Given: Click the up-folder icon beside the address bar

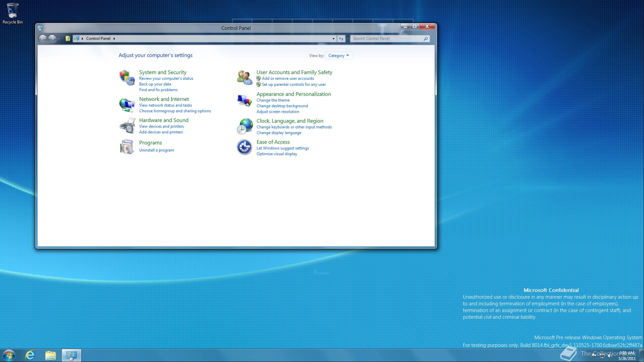Looking at the screenshot, I should point(68,39).
